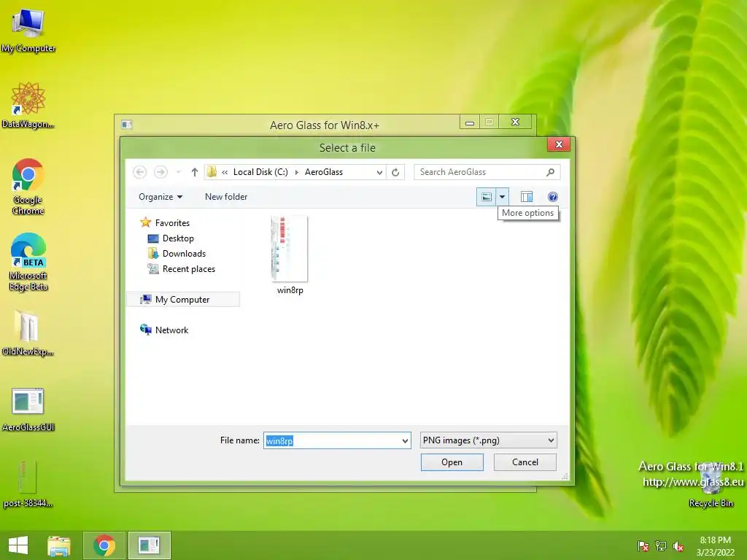The width and height of the screenshot is (747, 560).
Task: Switch to AeroGlassGUI taskbar button
Action: [x=149, y=545]
